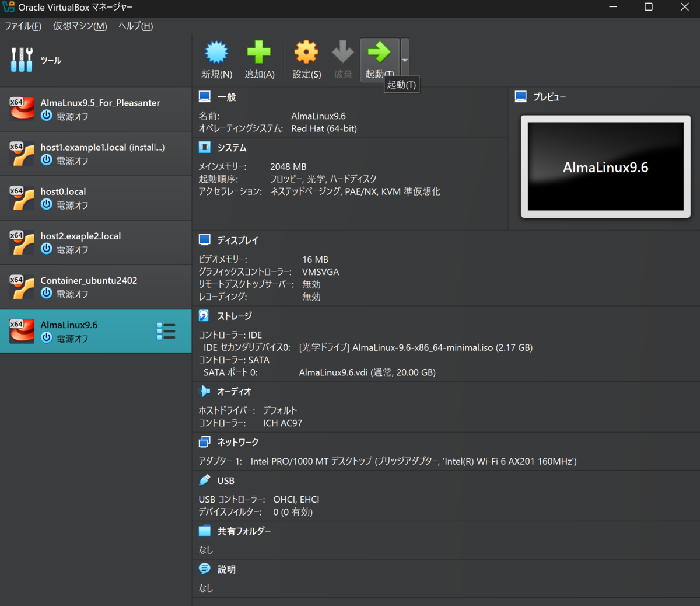
Task: Click the host1.example1.local VM icon
Action: tap(22, 153)
